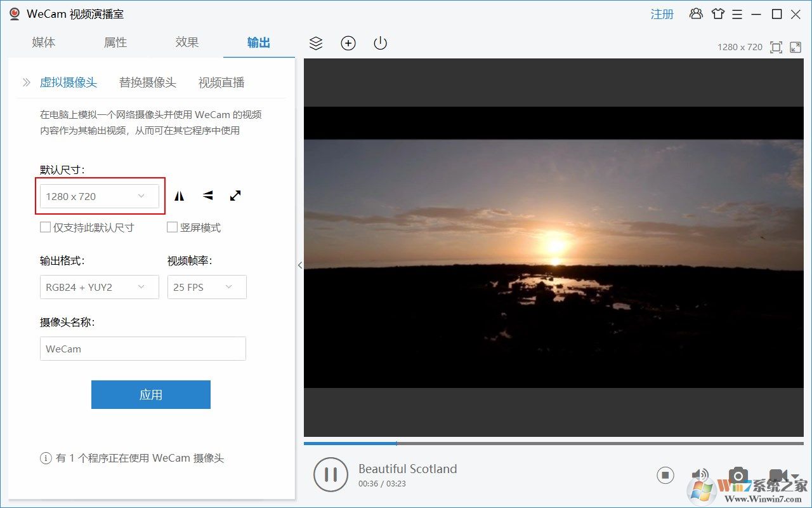Open the account icon in title bar
This screenshot has height=508, width=812.
click(696, 13)
